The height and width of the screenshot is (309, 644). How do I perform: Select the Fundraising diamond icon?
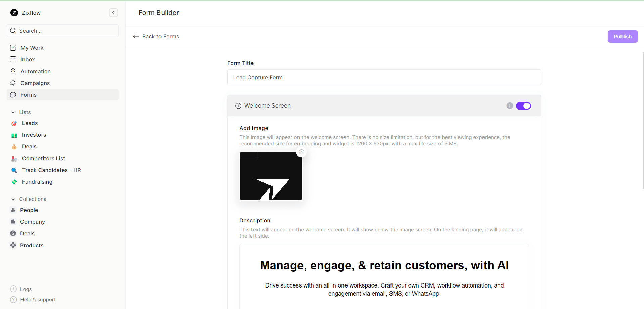pos(14,182)
